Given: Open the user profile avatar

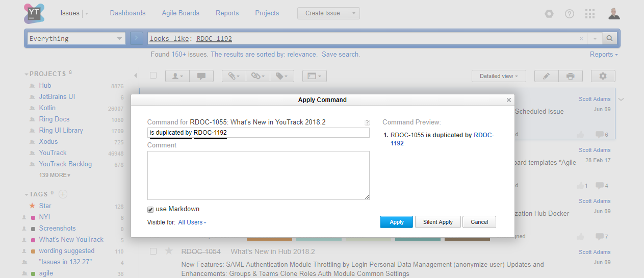Looking at the screenshot, I should (x=614, y=14).
